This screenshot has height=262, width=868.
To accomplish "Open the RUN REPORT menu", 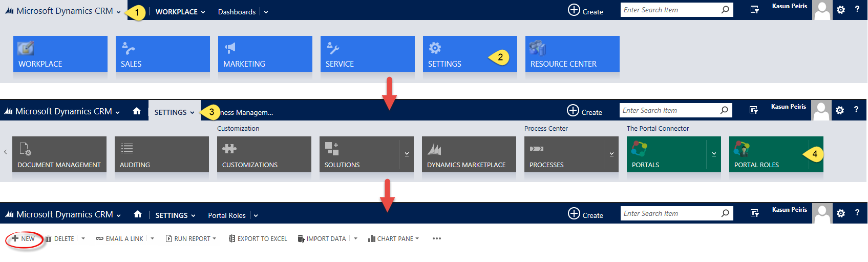I will point(190,238).
